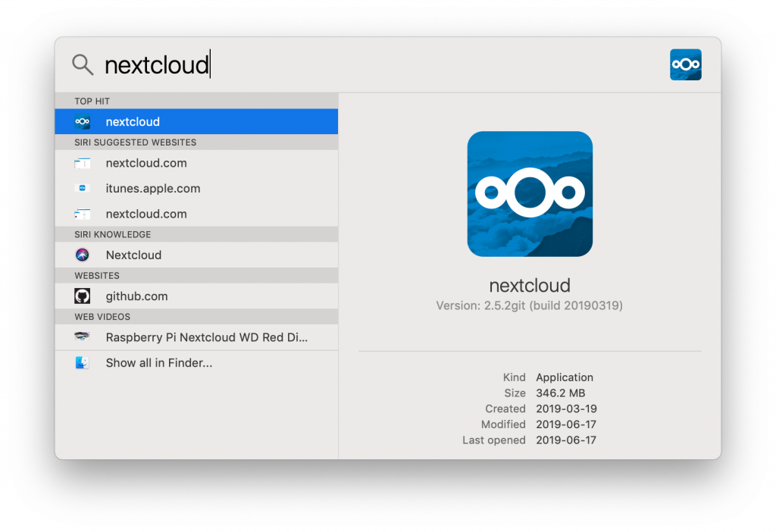Open the itunes.apple.com suggestion

click(153, 189)
